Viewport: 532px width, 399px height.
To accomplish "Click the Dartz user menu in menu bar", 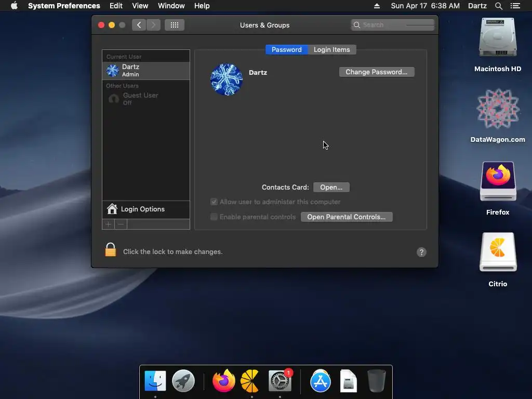I will pos(477,6).
